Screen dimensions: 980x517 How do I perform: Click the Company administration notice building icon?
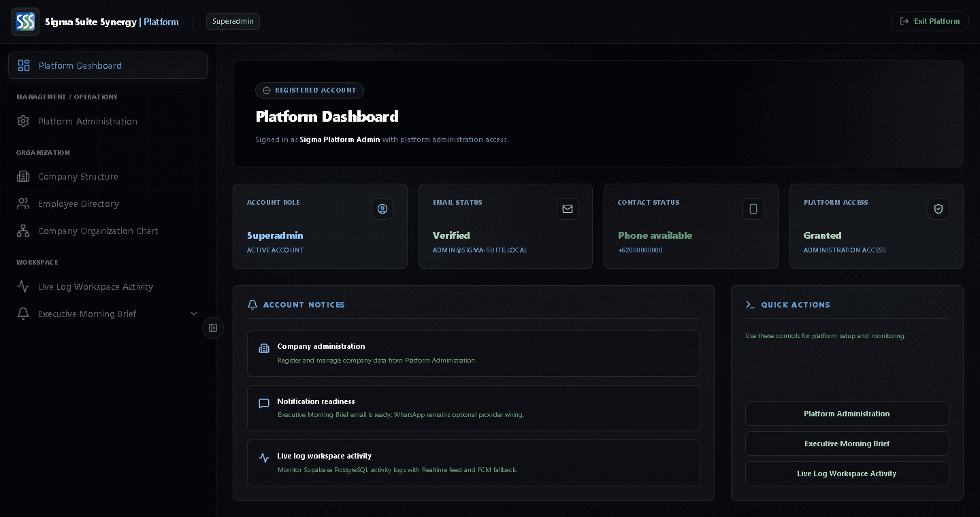[x=264, y=349]
